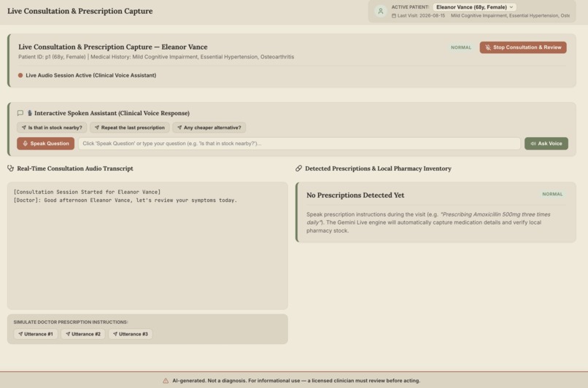Screen dimensions: 588x388
Task: Click the muted microphone icon in Stop Consultation
Action: click(487, 47)
